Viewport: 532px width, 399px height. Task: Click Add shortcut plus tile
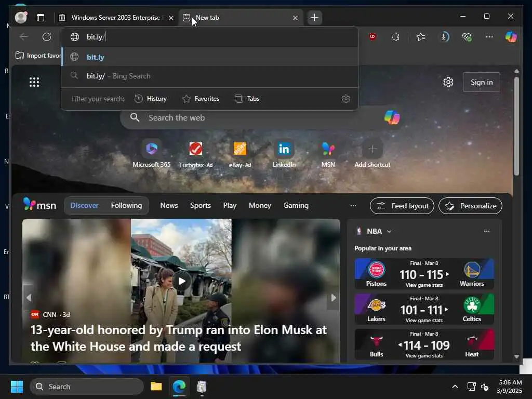pyautogui.click(x=372, y=154)
